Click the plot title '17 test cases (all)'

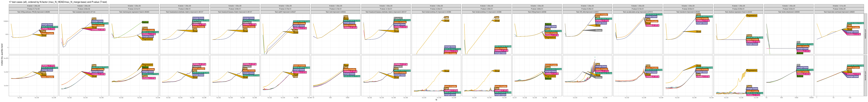click(x=20, y=2)
